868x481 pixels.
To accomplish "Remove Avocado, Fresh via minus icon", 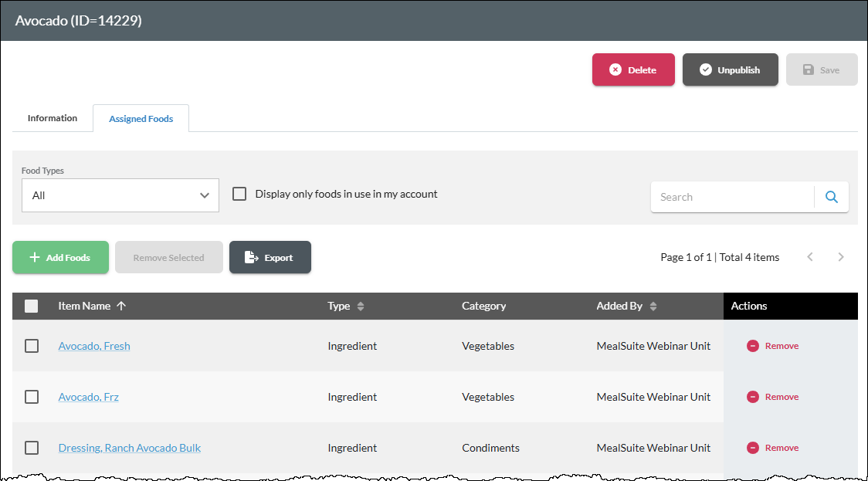I will [x=753, y=346].
